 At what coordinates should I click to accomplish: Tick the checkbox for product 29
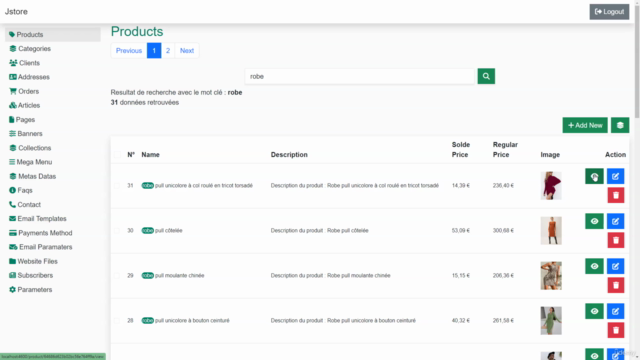[x=117, y=276]
